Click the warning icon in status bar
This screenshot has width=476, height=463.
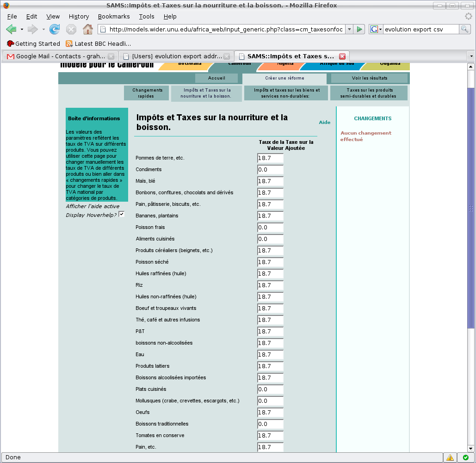pos(450,457)
